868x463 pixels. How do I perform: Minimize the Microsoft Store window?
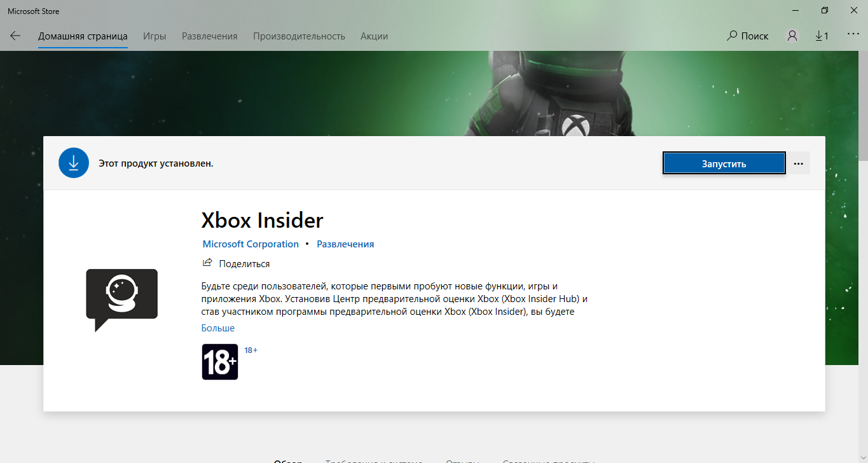coord(796,11)
